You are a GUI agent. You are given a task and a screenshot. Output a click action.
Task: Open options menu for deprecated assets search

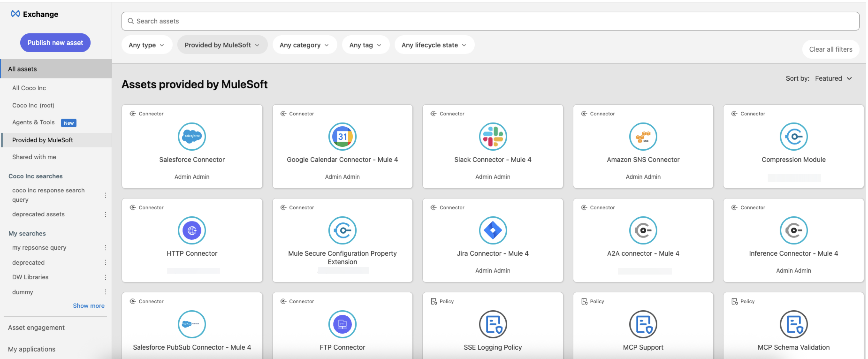point(106,214)
